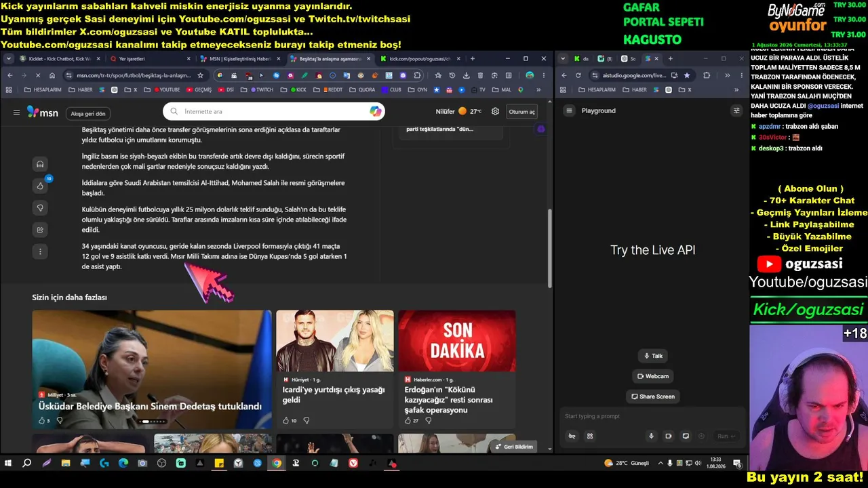This screenshot has width=868, height=488.
Task: Open AI Studio Playground navigation menu
Action: (569, 110)
